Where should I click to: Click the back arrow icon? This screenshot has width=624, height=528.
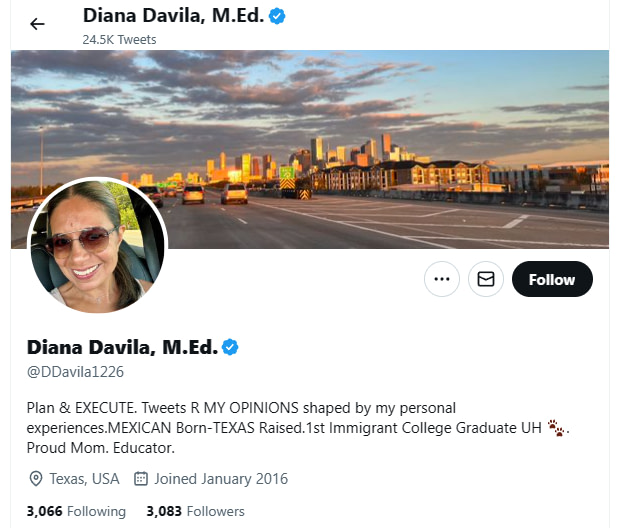click(x=37, y=24)
